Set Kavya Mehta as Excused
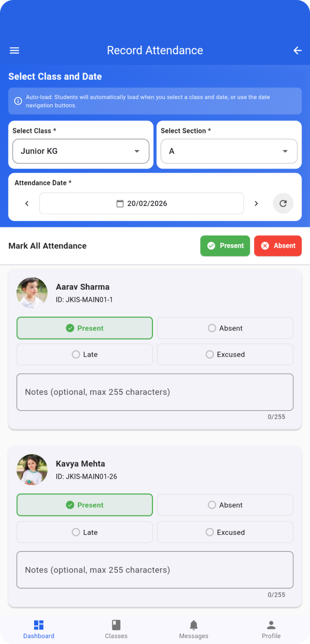The height and width of the screenshot is (644, 310). (x=225, y=532)
